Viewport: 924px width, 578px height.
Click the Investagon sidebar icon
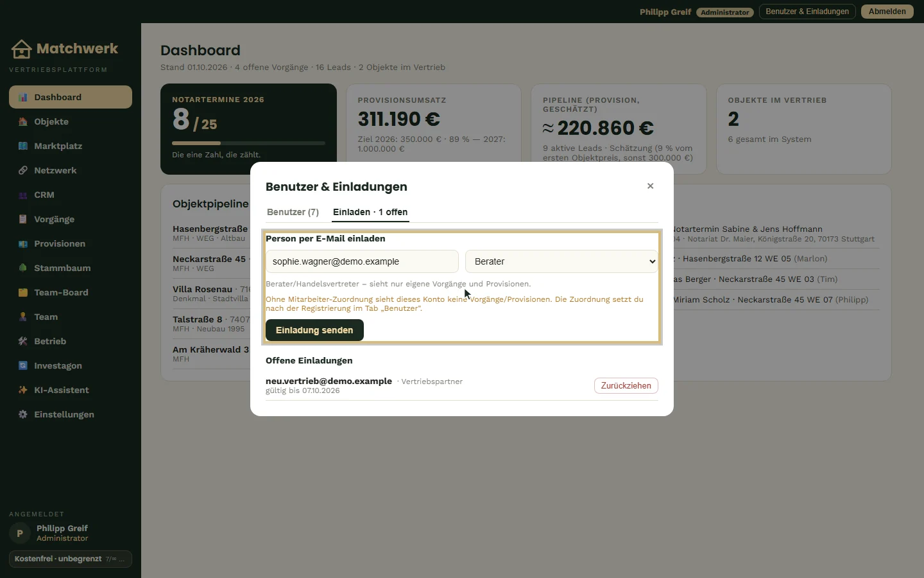(23, 366)
